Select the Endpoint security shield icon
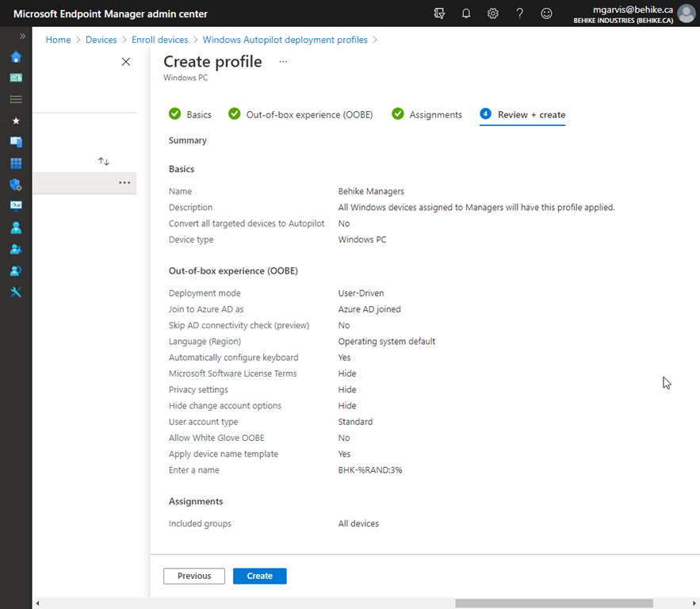 click(15, 184)
